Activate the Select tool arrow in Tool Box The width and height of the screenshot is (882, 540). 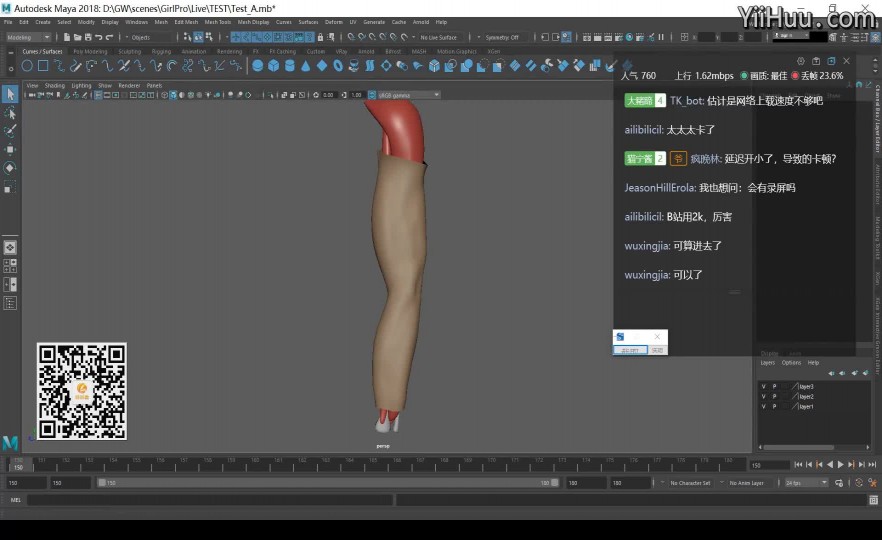click(x=10, y=94)
